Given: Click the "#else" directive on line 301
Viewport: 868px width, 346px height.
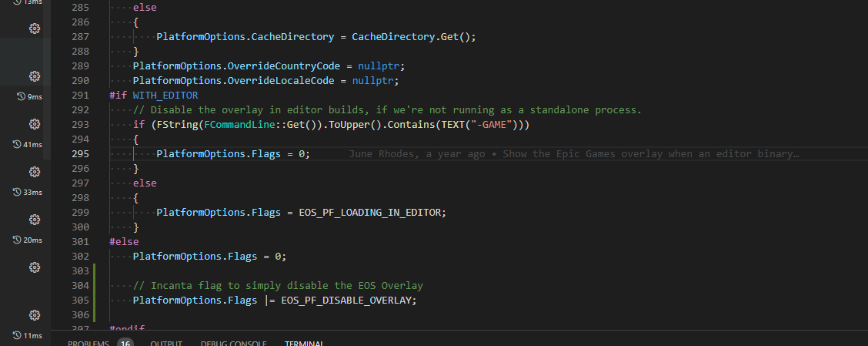Looking at the screenshot, I should pyautogui.click(x=124, y=242).
